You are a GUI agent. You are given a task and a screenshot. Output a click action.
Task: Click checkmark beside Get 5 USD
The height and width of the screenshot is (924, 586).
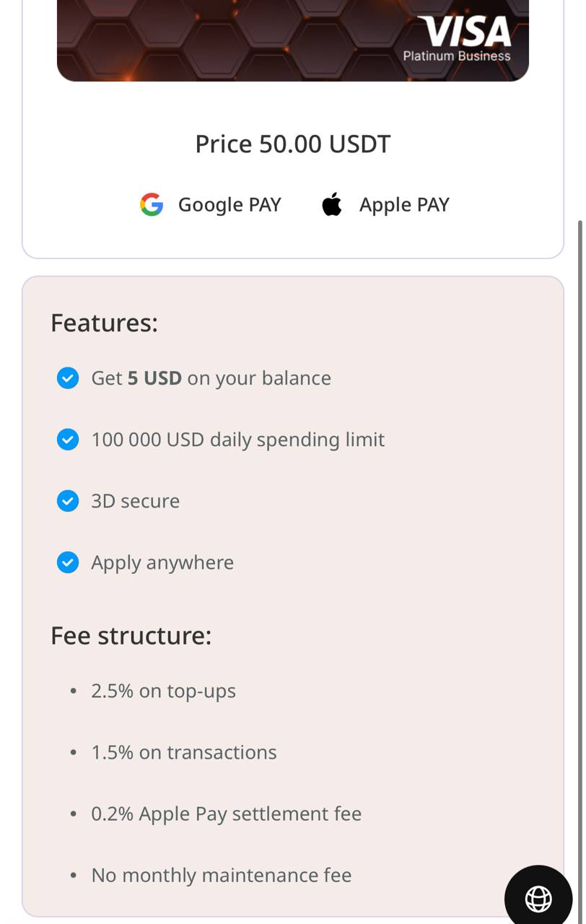[68, 378]
